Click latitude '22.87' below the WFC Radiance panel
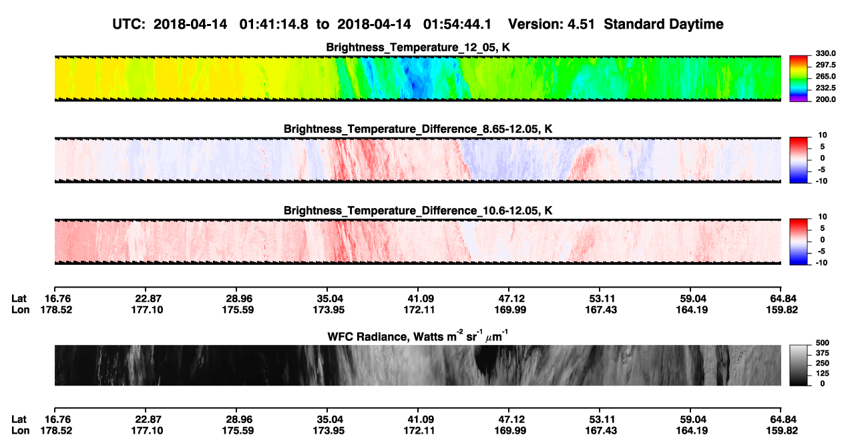868x445 pixels. 145,419
